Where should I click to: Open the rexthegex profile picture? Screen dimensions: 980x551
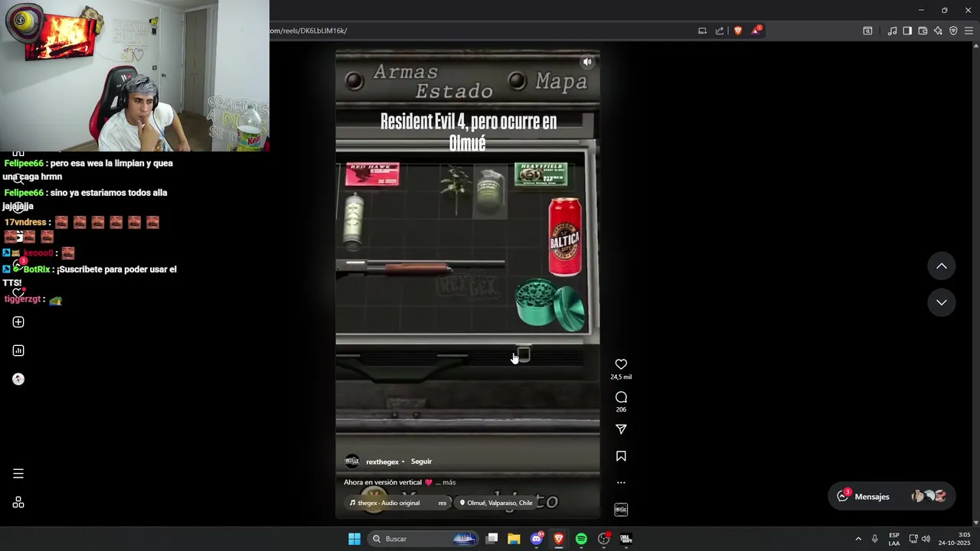click(352, 461)
